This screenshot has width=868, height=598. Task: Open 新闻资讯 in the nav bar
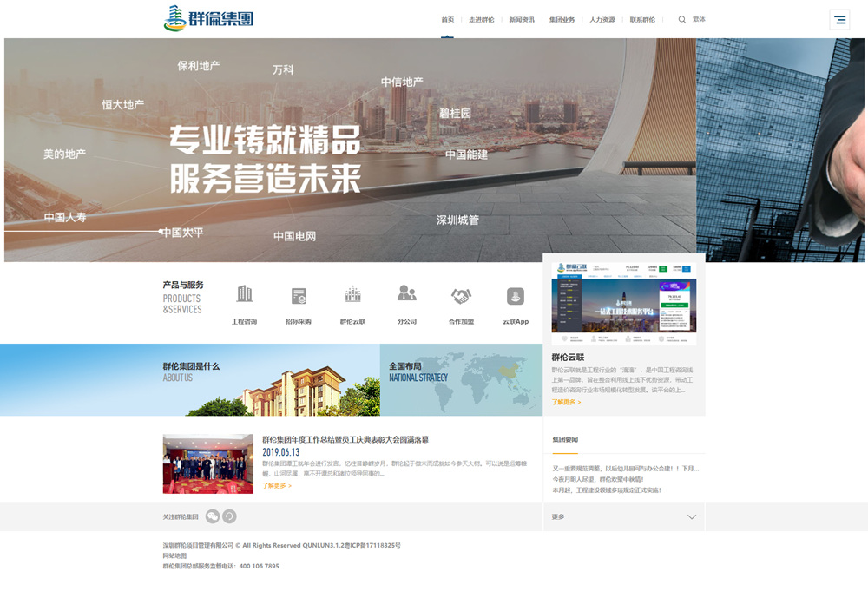coord(522,20)
